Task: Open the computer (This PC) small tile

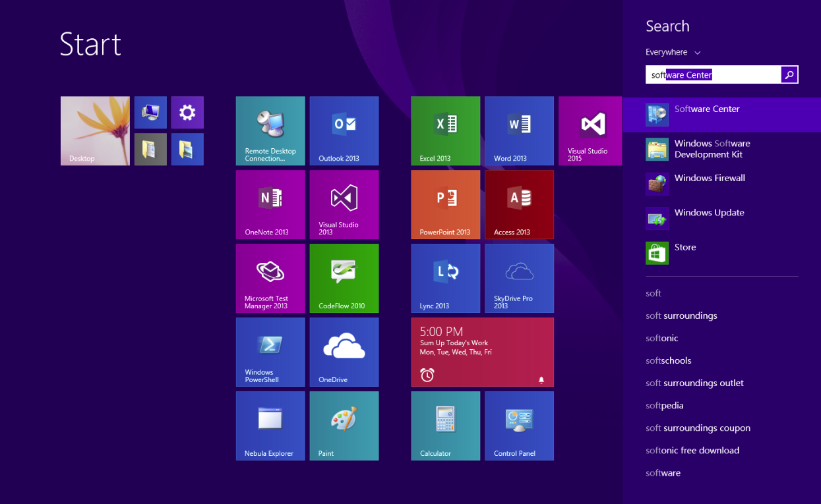Action: (150, 113)
